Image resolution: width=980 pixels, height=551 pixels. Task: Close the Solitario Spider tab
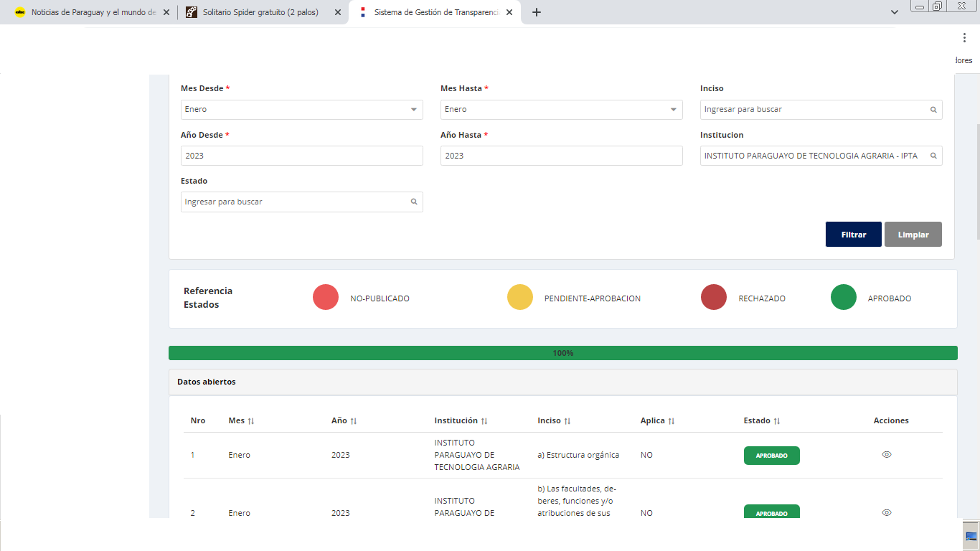point(338,12)
